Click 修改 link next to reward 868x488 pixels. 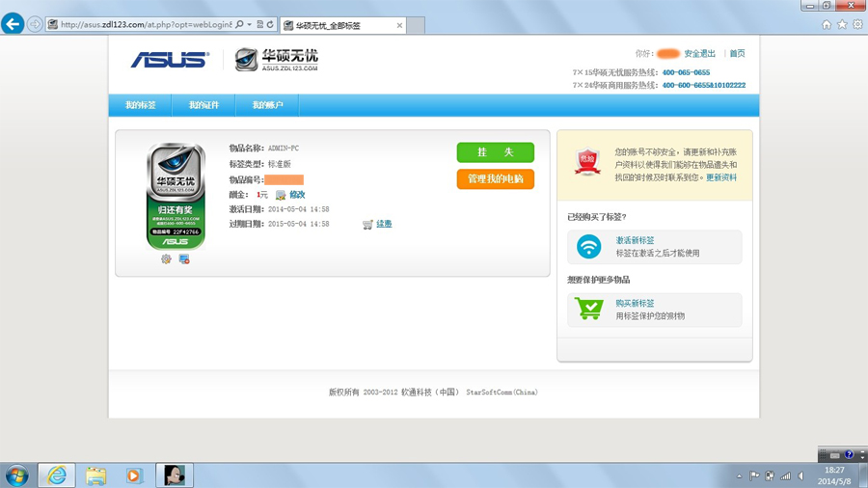click(x=297, y=195)
